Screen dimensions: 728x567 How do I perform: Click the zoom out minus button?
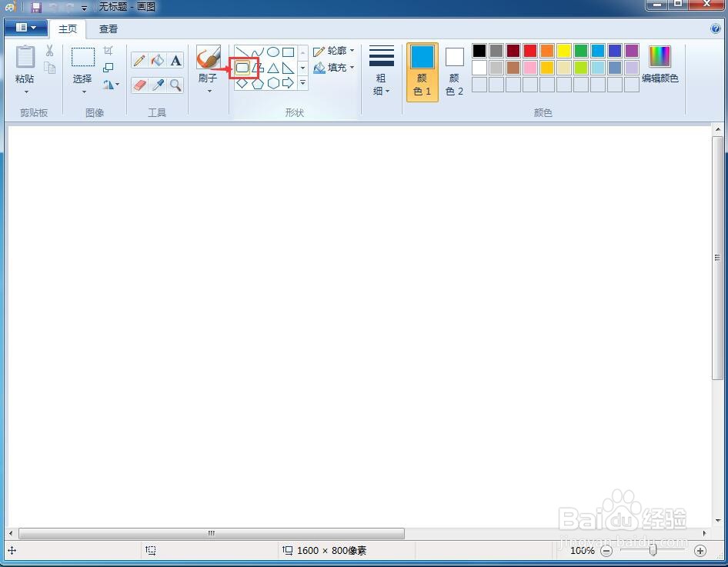(606, 551)
